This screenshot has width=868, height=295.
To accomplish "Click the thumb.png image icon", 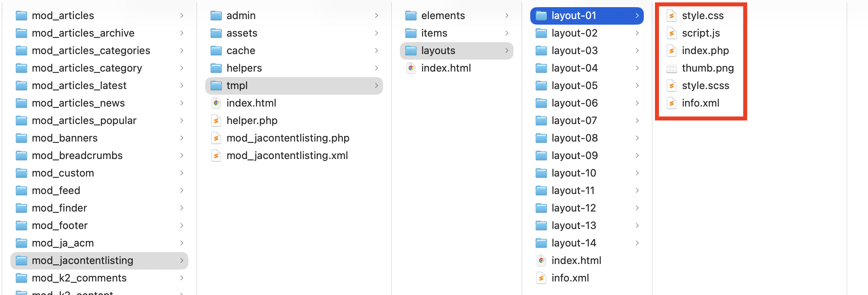I will pyautogui.click(x=672, y=68).
